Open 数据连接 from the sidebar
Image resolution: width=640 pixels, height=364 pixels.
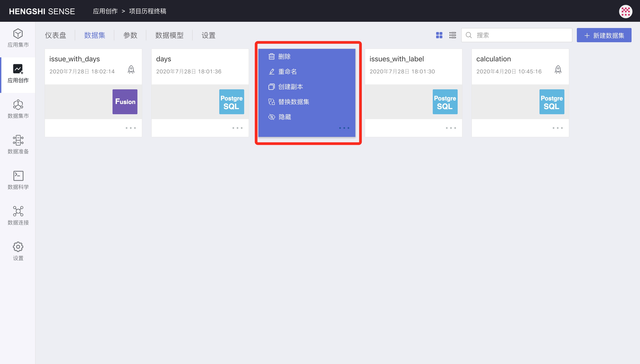pos(18,216)
